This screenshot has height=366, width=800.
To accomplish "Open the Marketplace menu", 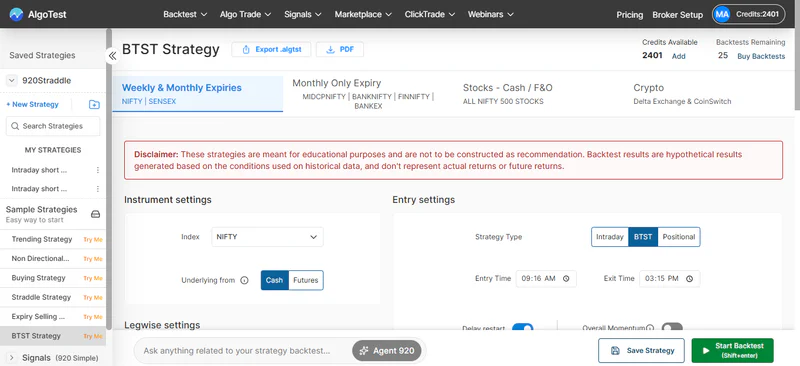I will click(x=363, y=14).
